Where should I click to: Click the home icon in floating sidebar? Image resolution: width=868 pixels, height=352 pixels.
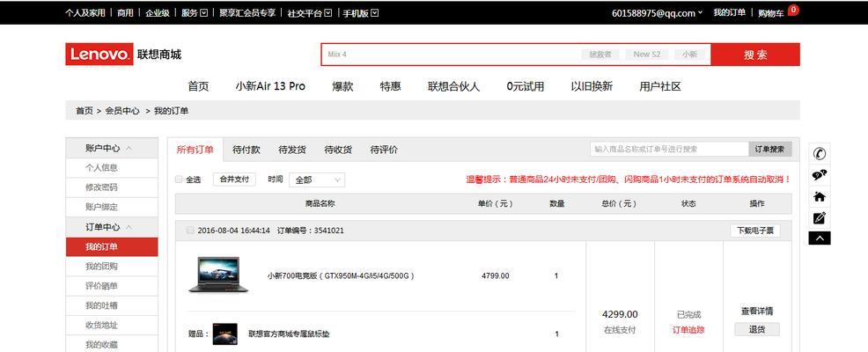(820, 196)
